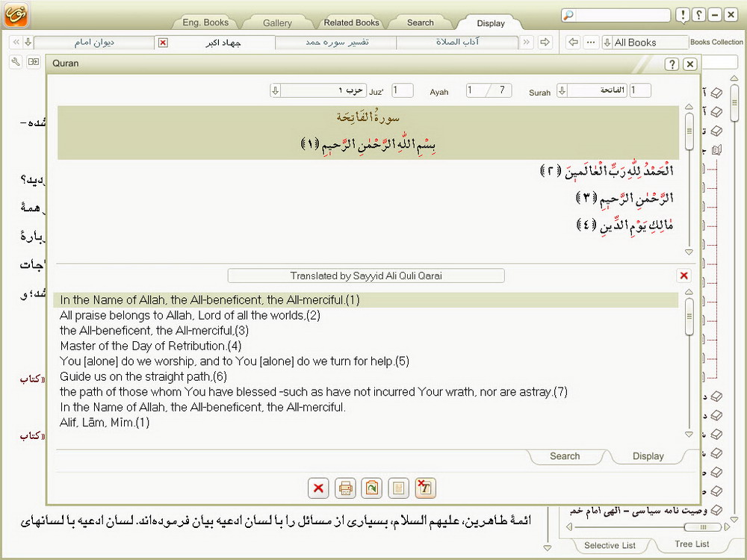747x560 pixels.
Task: Select the ديوان امام book tab
Action: click(94, 43)
